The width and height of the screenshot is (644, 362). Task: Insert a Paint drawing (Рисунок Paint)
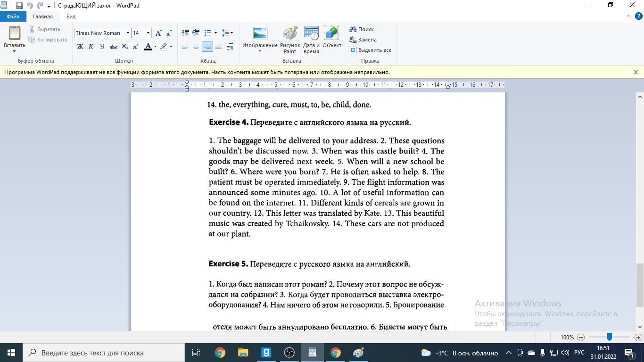click(x=290, y=40)
